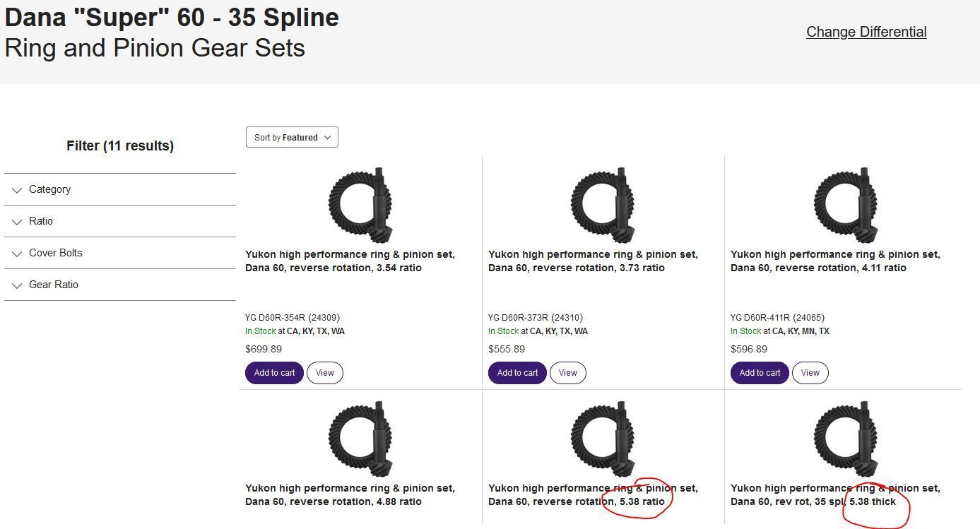This screenshot has height=529, width=980.
Task: Open the 3.54 ratio gear set thumbnail
Action: pyautogui.click(x=360, y=205)
